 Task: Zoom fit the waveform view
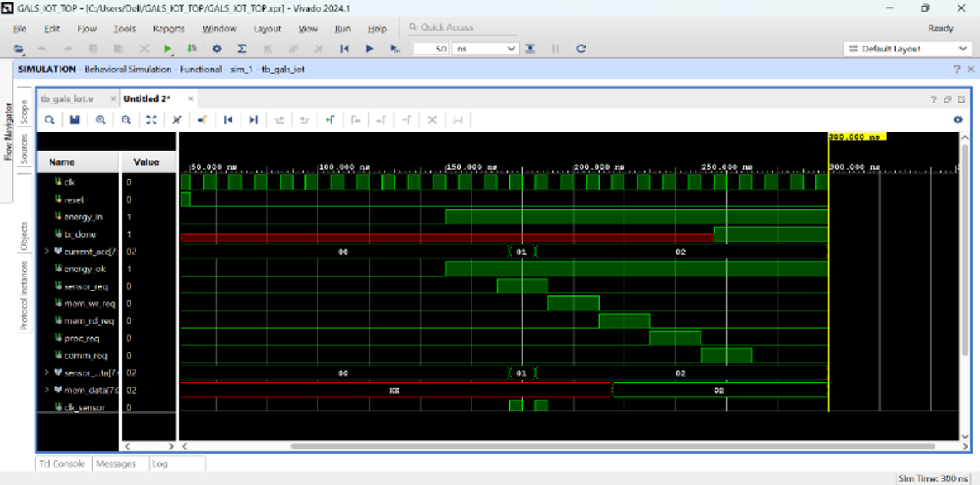coord(151,119)
